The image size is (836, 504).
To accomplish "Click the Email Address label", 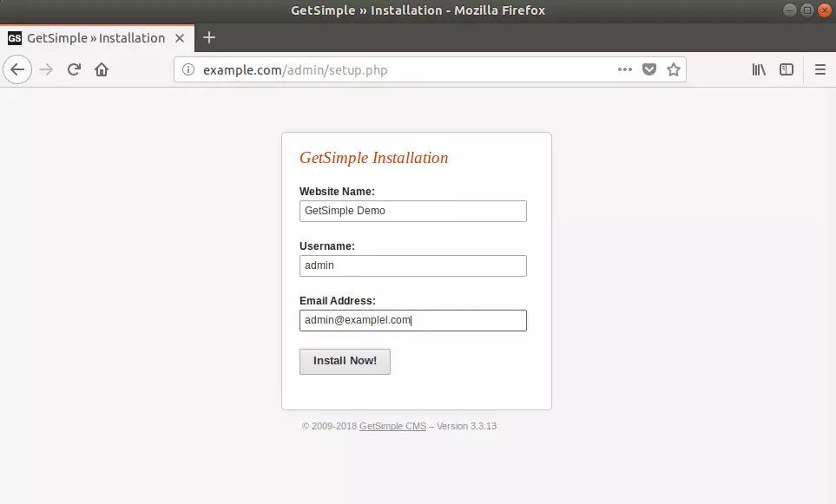I will [338, 301].
